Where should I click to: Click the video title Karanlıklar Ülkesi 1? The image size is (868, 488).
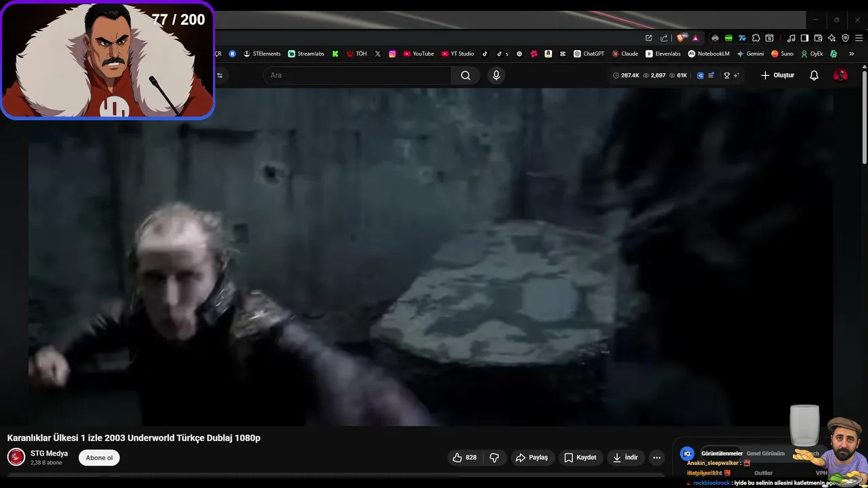134,438
